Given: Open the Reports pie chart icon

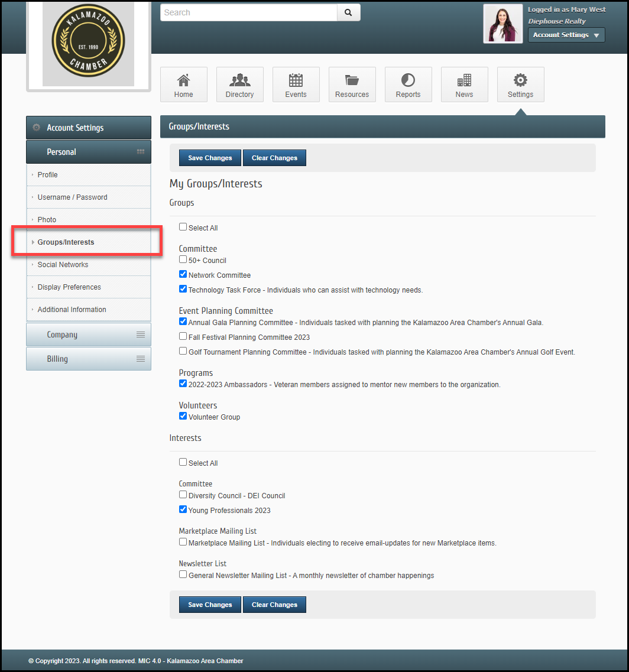Looking at the screenshot, I should click(x=408, y=81).
